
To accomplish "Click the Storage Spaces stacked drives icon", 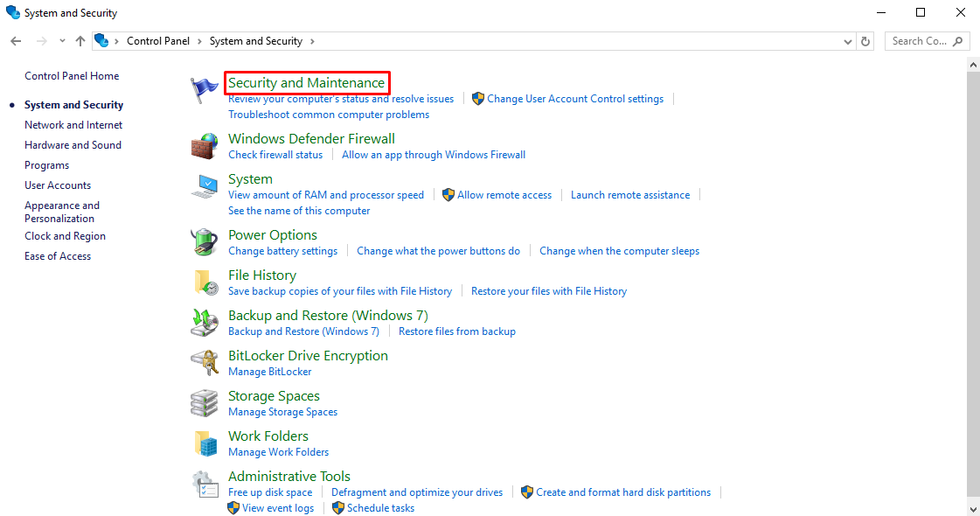I will point(205,403).
